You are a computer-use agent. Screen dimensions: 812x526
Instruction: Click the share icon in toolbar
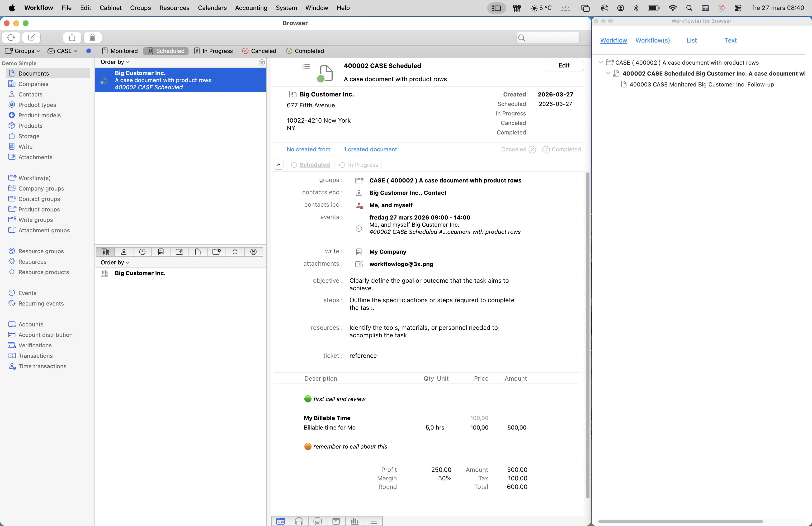(x=72, y=37)
